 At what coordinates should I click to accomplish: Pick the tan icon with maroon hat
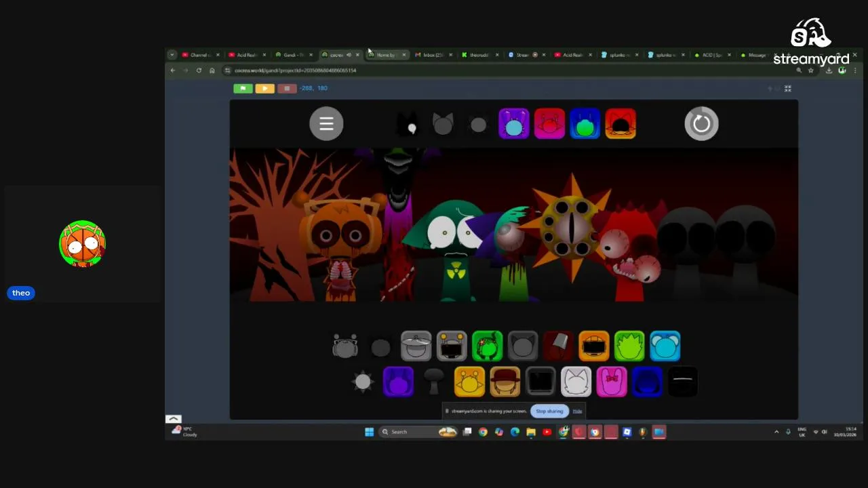505,382
